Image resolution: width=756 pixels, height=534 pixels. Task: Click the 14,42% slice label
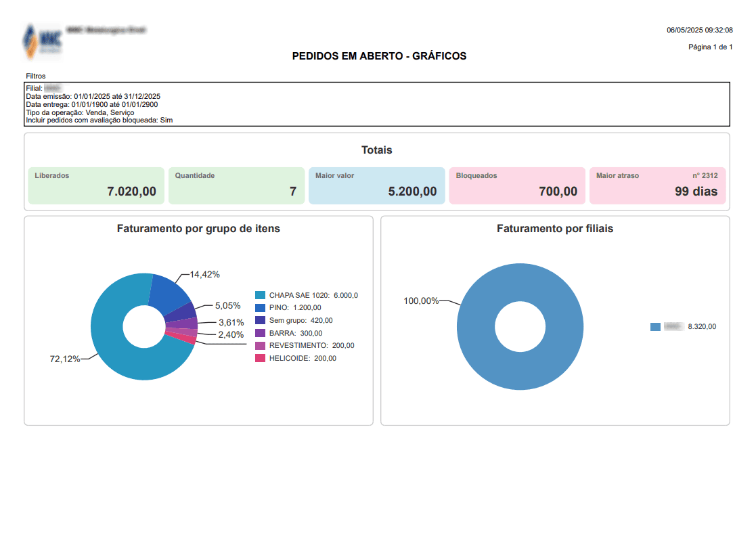pyautogui.click(x=204, y=274)
